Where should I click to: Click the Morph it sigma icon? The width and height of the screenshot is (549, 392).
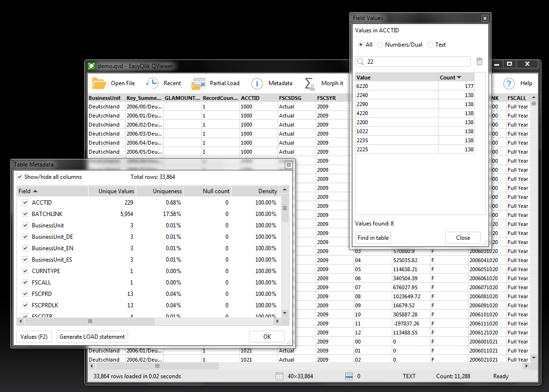tap(310, 84)
